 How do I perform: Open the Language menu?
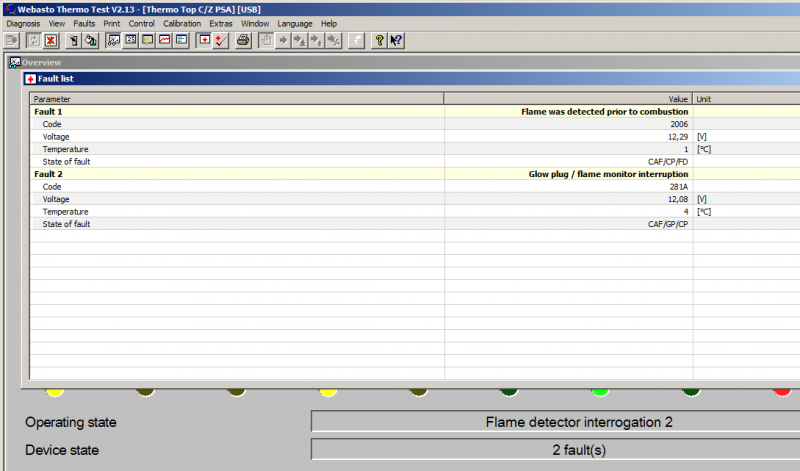[295, 23]
